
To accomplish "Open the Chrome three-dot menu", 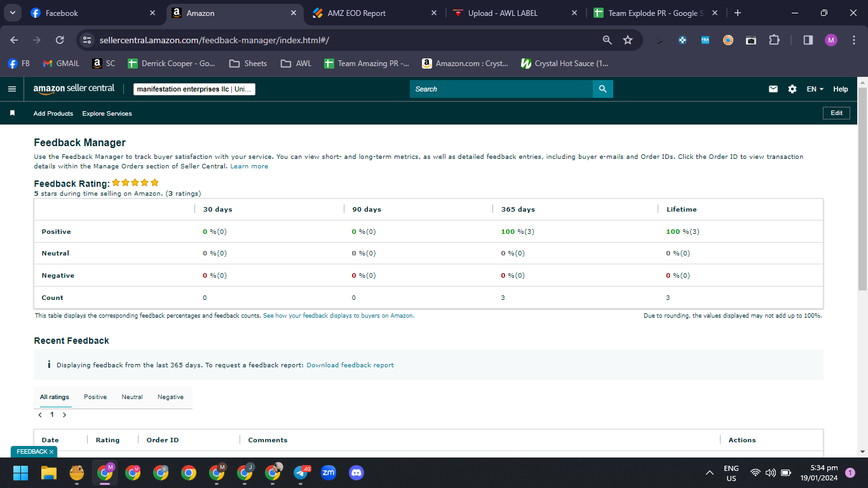I will (x=853, y=40).
